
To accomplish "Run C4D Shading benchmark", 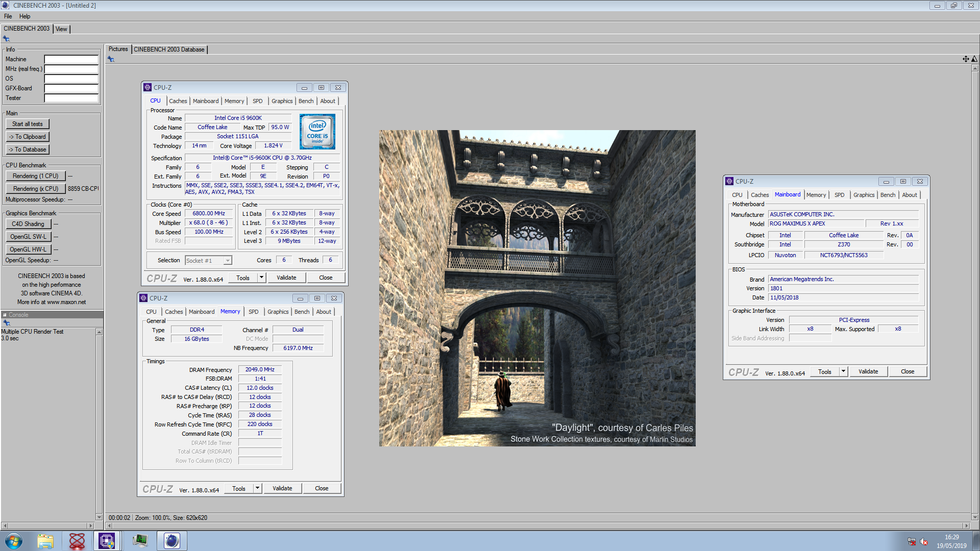I will click(x=28, y=224).
